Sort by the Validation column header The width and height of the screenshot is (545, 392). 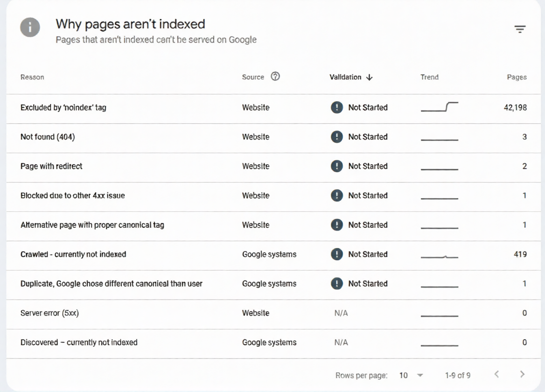click(x=345, y=77)
